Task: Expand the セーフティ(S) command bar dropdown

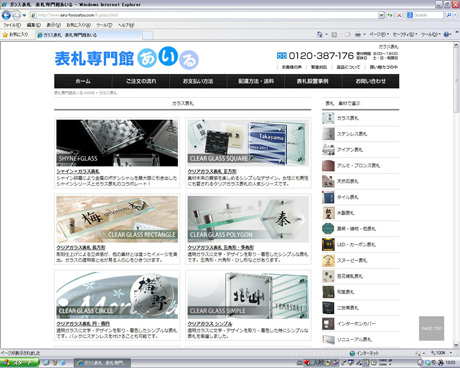Action: coord(405,34)
